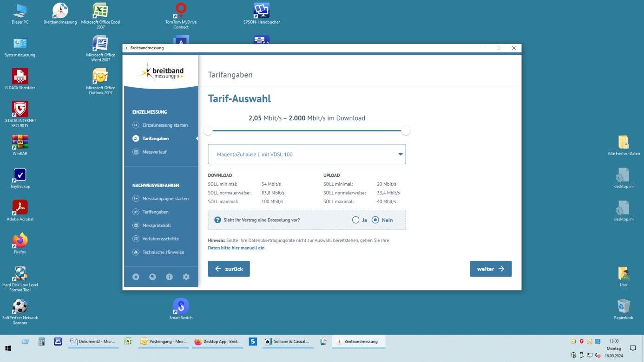Select the Dieser PC desktop icon
The height and width of the screenshot is (362, 644).
pos(20,14)
